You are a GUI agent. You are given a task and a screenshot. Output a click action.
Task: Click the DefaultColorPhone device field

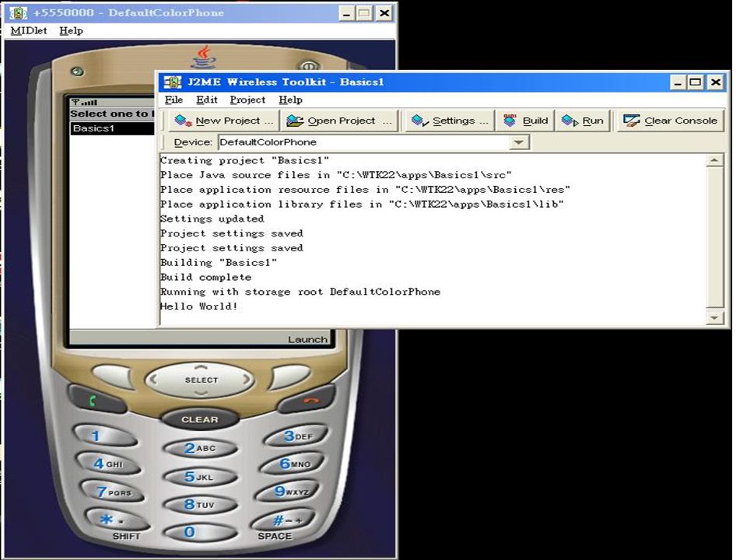point(364,142)
